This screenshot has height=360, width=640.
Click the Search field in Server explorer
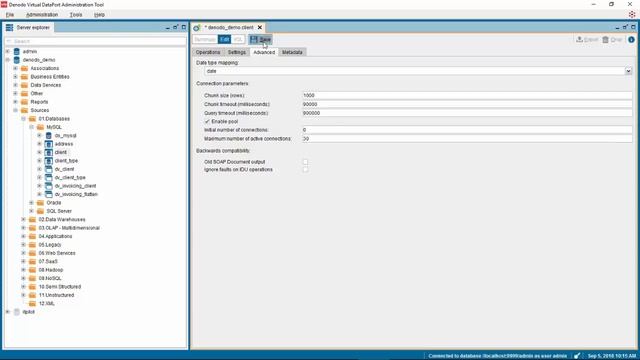96,41
